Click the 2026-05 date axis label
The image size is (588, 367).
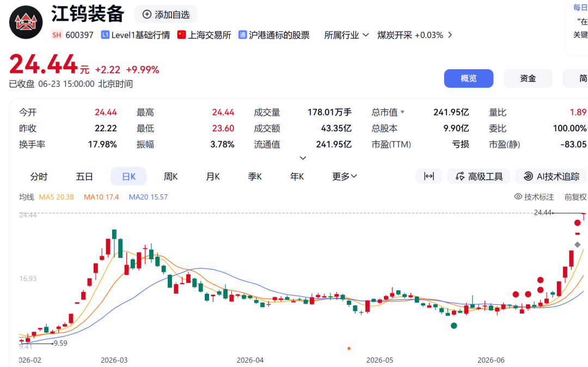[x=379, y=360]
